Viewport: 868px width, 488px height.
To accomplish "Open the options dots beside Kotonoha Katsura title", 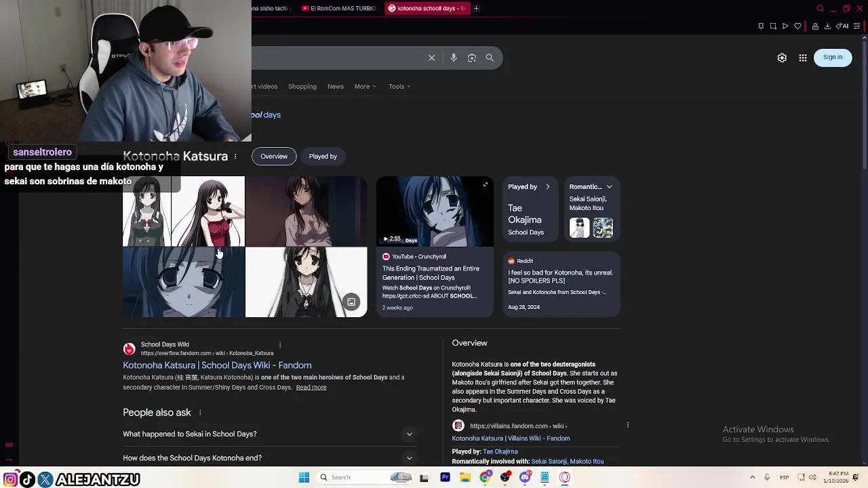I will click(235, 157).
